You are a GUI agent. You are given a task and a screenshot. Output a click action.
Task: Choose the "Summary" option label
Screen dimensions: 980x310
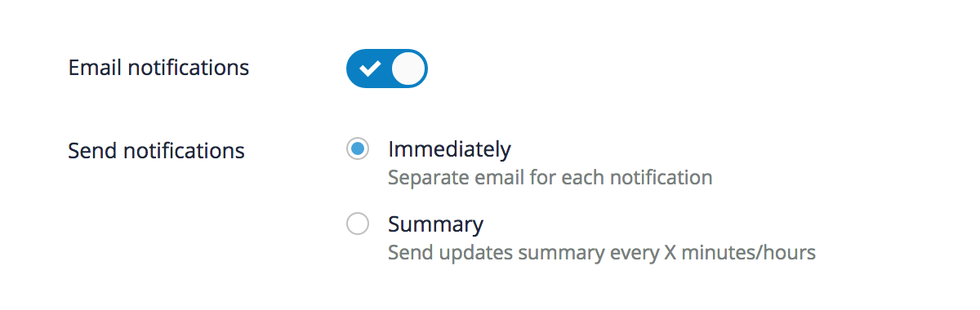(x=435, y=224)
